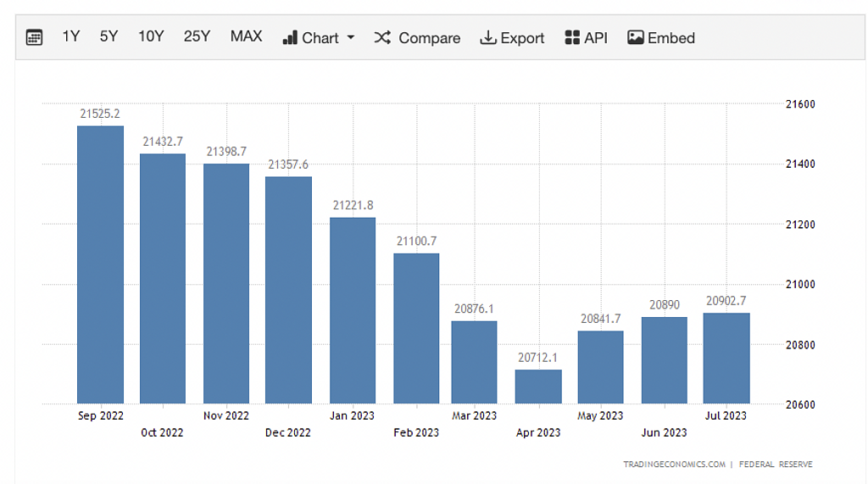Viewport: 868px width, 484px height.
Task: Expand the Chart type dropdown arrow
Action: 351,38
